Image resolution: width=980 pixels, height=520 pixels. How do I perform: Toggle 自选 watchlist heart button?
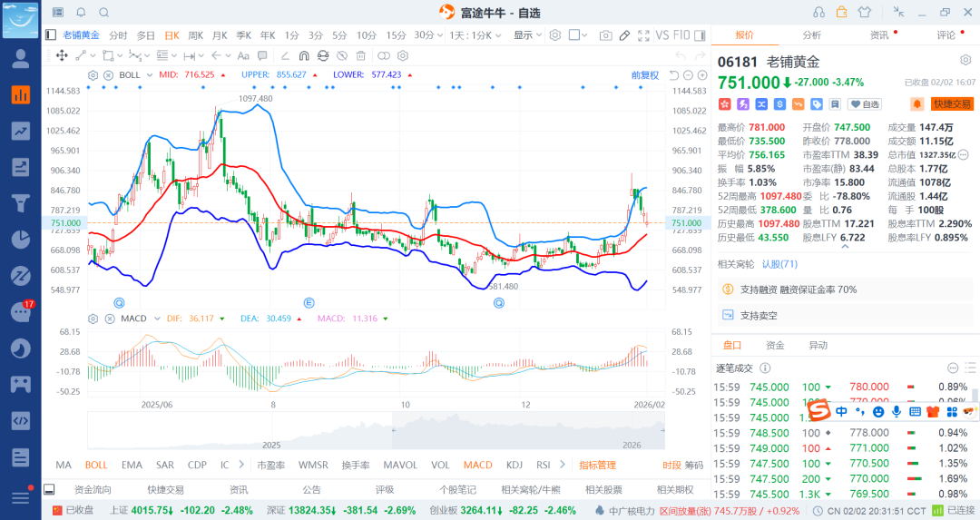tap(865, 104)
